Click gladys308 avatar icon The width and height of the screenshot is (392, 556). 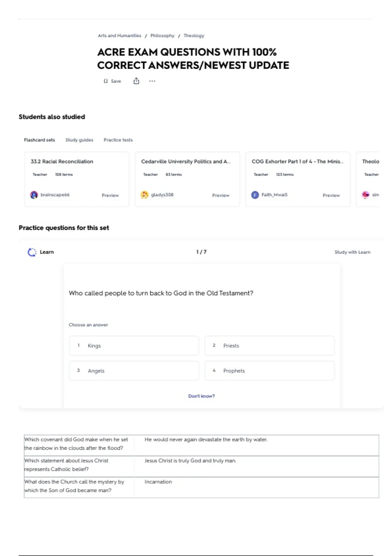coord(144,195)
